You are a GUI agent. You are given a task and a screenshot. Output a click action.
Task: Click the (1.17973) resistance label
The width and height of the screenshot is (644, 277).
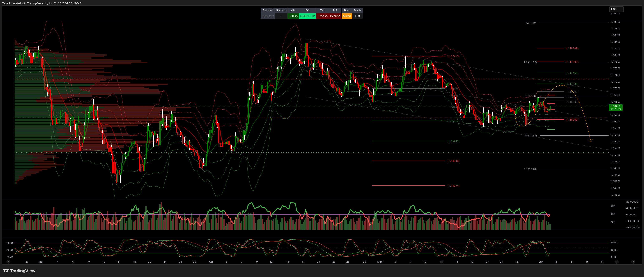click(453, 56)
